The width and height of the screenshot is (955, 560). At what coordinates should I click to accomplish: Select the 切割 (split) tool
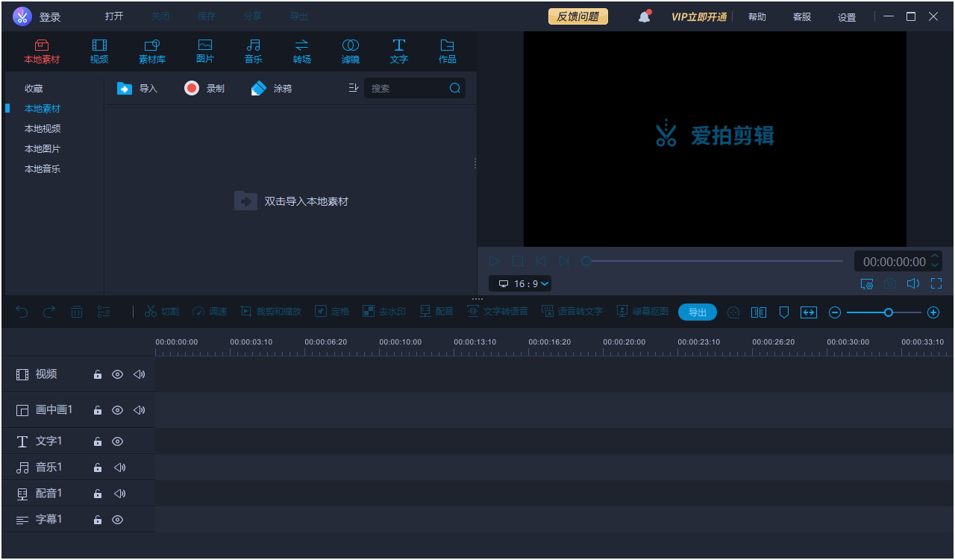pos(161,312)
